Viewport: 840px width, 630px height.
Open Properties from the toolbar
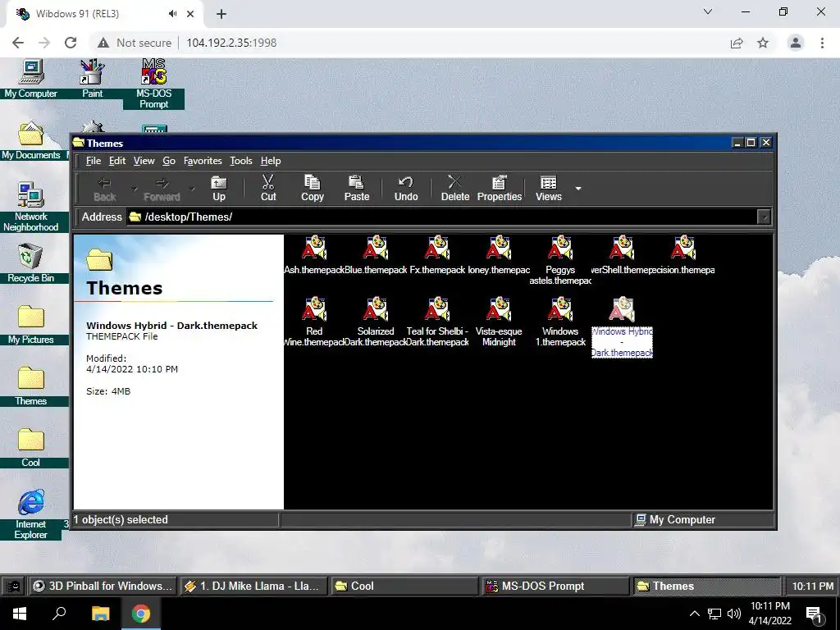click(500, 188)
